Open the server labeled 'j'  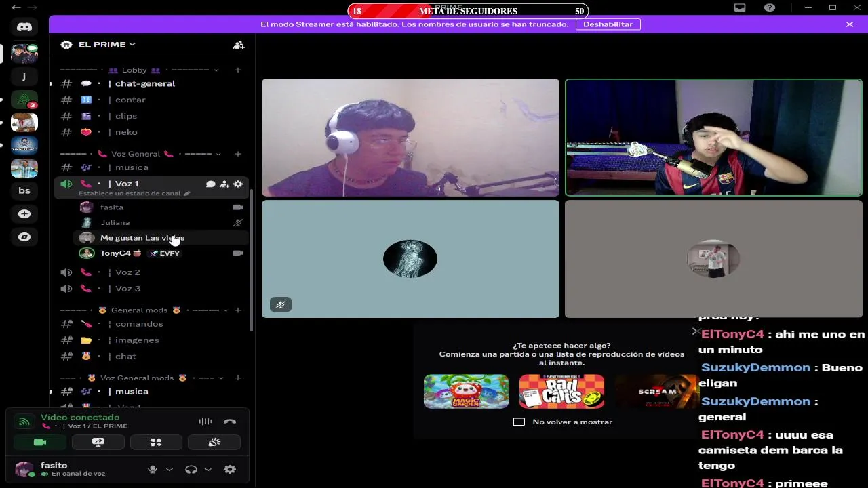[x=24, y=76]
